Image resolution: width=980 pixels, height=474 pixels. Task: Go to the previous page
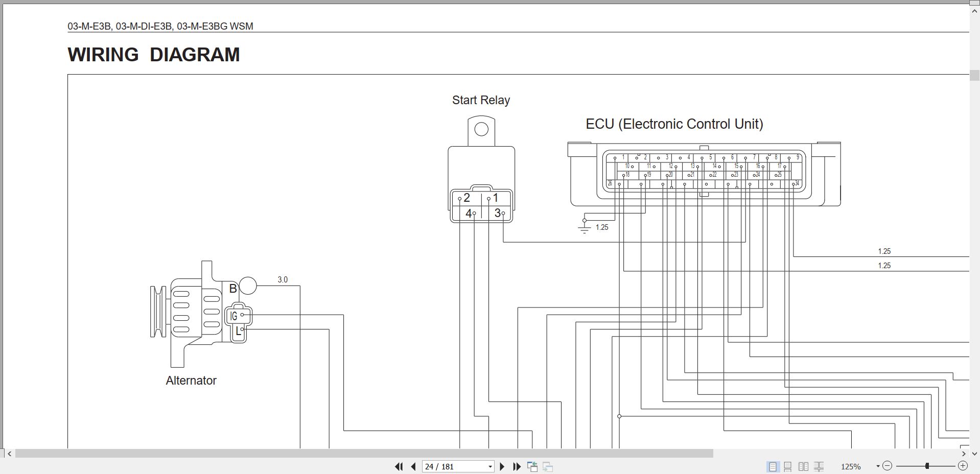[413, 466]
